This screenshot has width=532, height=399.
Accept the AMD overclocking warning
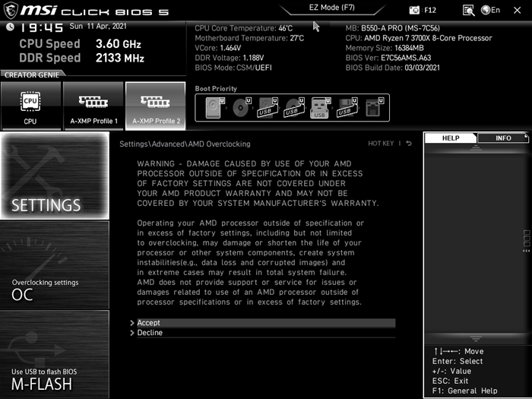click(266, 323)
